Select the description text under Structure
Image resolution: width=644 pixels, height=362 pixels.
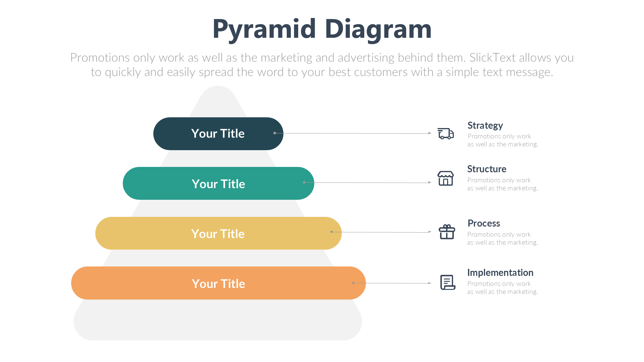click(x=502, y=184)
